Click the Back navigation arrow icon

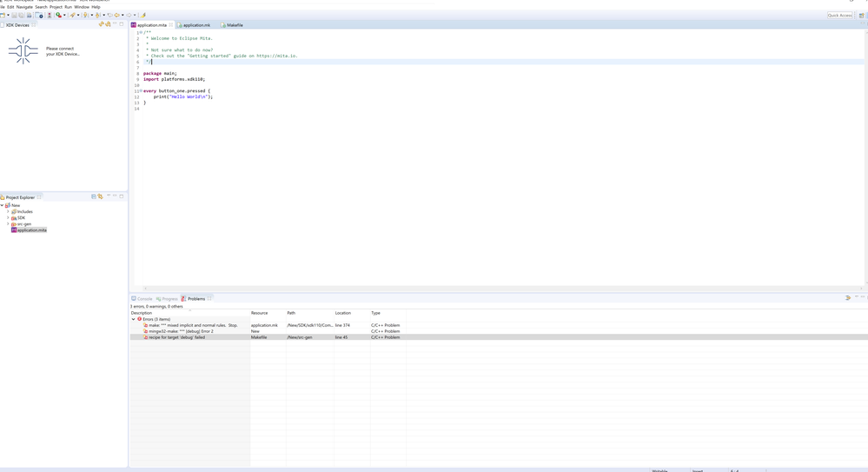pos(116,15)
